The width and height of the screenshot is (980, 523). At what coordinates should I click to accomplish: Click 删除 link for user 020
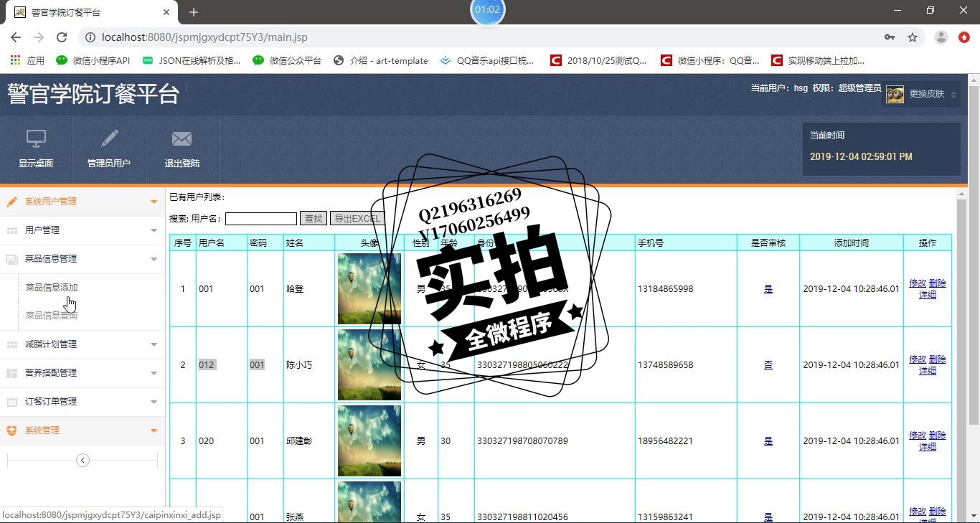click(938, 435)
